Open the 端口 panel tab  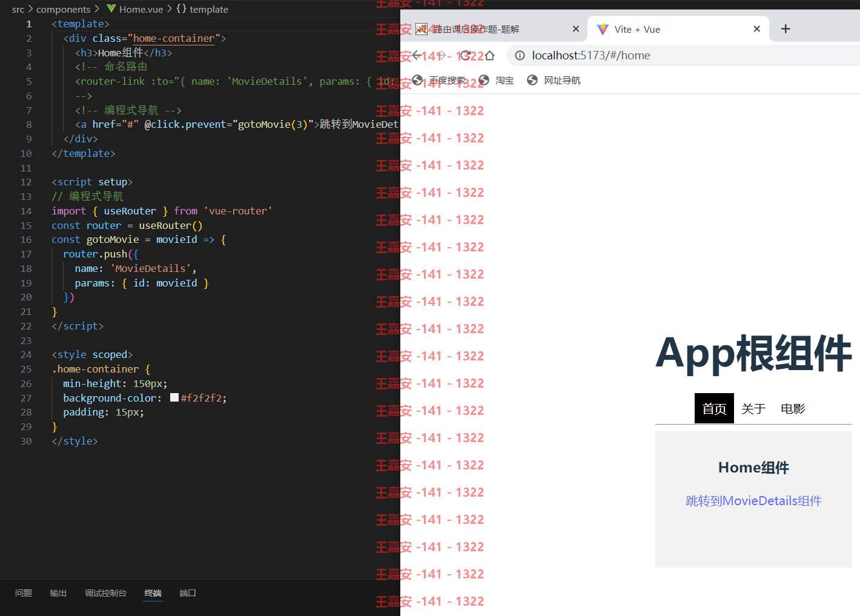[188, 593]
